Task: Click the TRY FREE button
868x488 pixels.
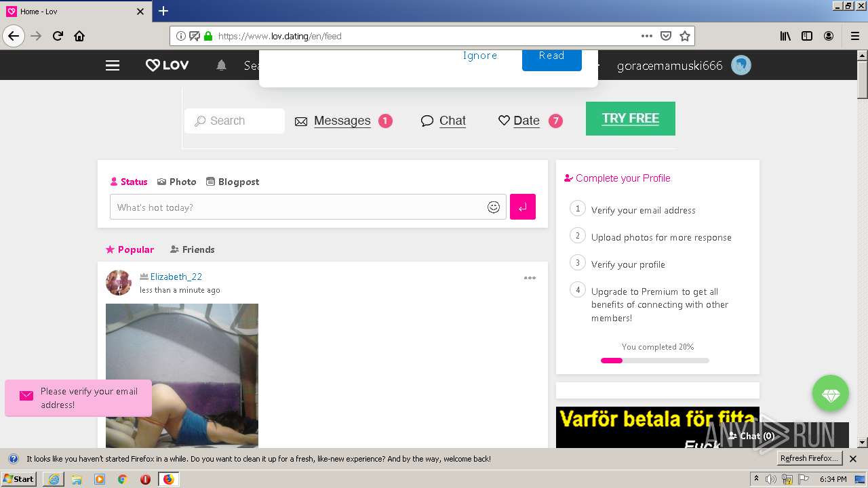Action: pos(631,119)
